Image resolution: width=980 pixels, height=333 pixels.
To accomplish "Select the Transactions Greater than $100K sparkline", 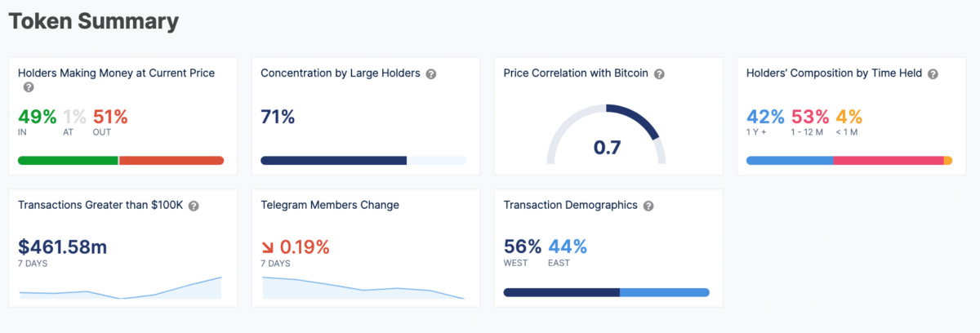I will (120, 290).
